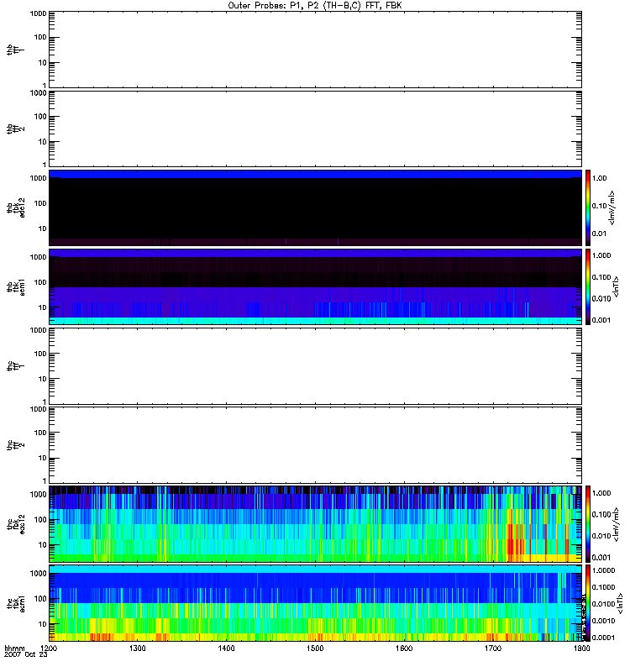Click the '1.000' value on thb scm1 color bar
Screen dimensions: 630x672
pyautogui.click(x=601, y=255)
